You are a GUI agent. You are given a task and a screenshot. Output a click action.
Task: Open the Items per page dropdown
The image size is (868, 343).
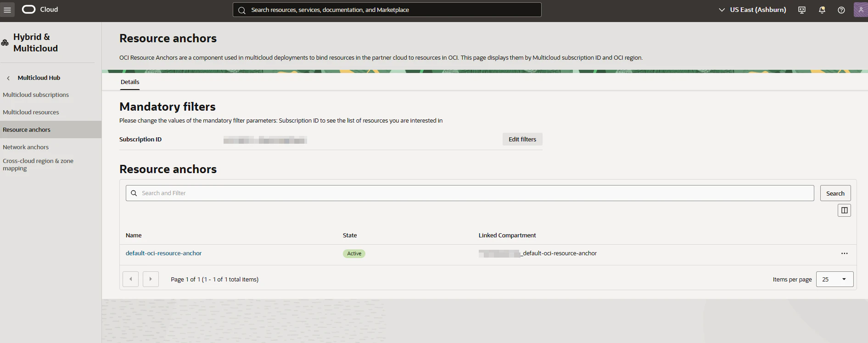click(834, 279)
